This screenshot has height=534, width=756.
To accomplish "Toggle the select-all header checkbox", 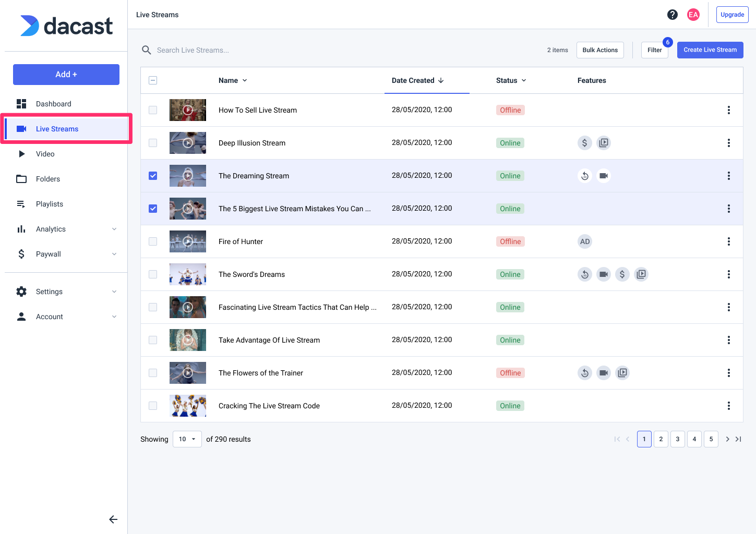I will click(153, 80).
